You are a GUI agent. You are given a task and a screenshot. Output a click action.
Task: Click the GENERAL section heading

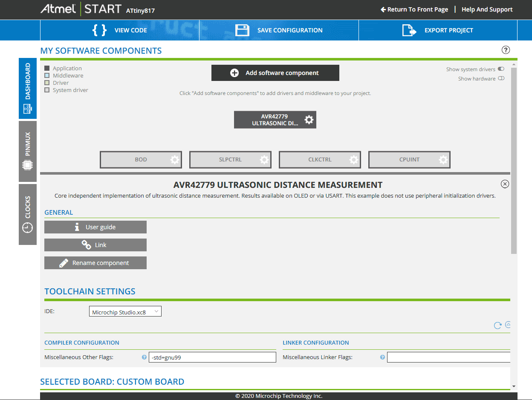tap(59, 213)
